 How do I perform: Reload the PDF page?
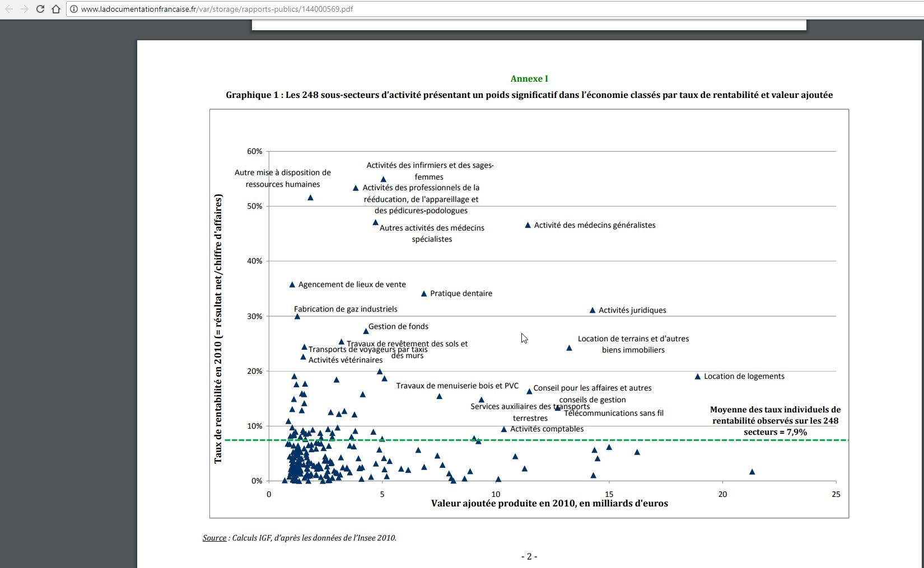40,9
